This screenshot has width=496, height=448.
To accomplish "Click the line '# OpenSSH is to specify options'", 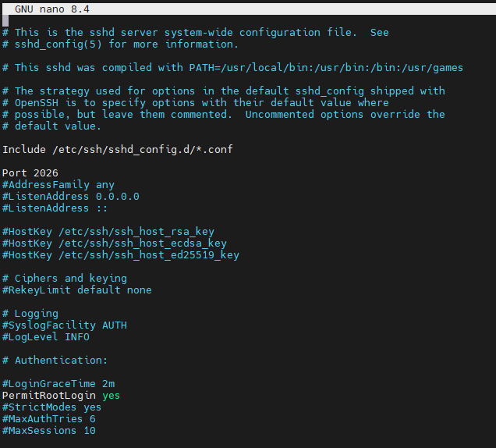I will pyautogui.click(x=196, y=103).
